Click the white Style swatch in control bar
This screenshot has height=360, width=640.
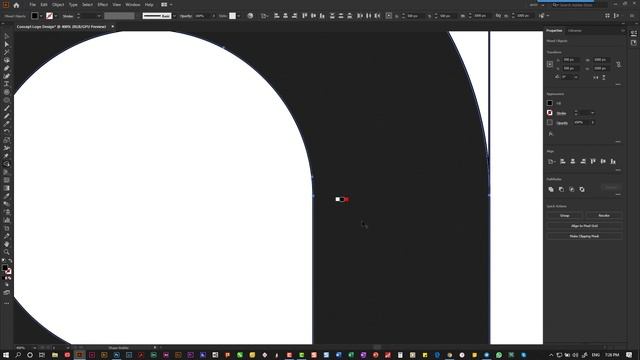(232, 16)
